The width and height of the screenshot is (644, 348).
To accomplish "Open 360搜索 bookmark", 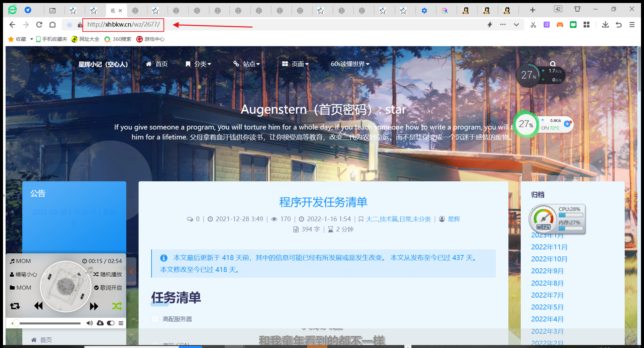I will [x=118, y=39].
